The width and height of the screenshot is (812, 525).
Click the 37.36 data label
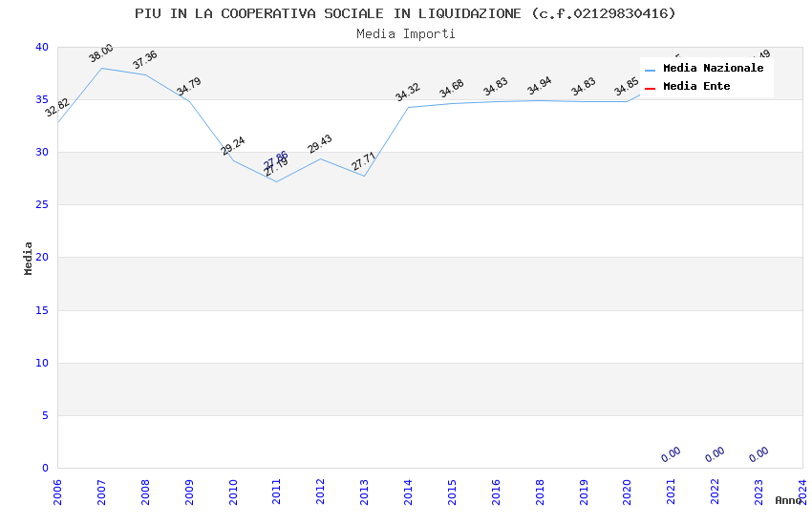tap(144, 60)
